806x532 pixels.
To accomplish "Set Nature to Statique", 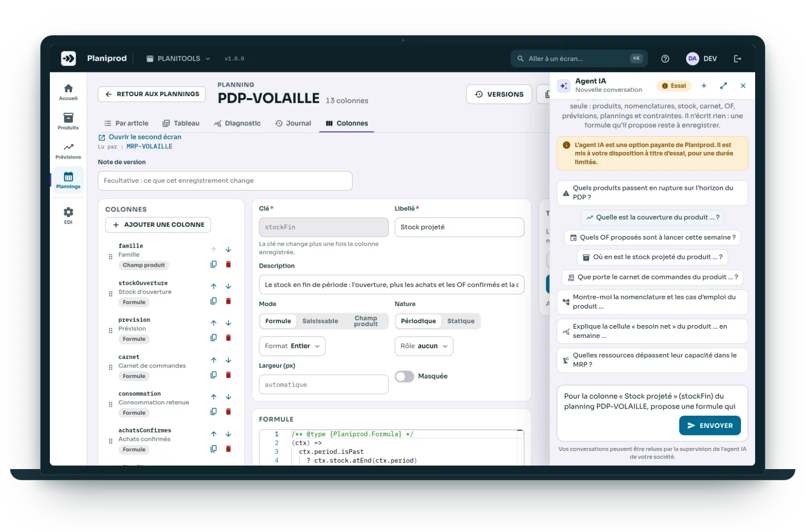I will (x=460, y=321).
